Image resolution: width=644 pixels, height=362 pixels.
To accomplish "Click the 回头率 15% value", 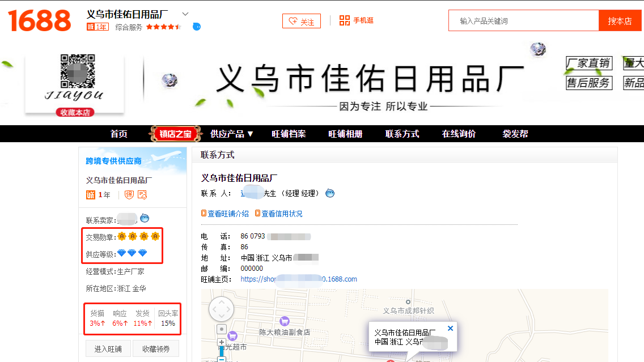I will tap(168, 323).
